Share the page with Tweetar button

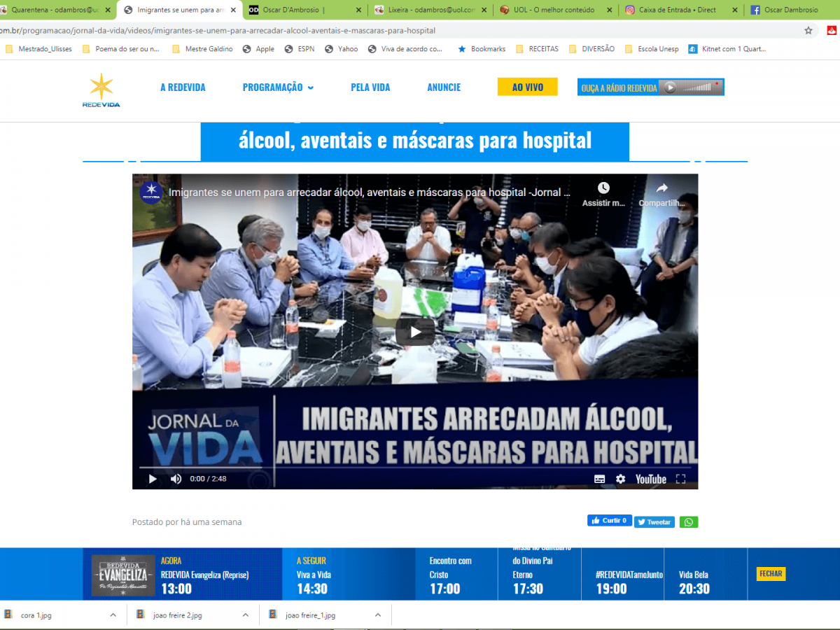654,521
